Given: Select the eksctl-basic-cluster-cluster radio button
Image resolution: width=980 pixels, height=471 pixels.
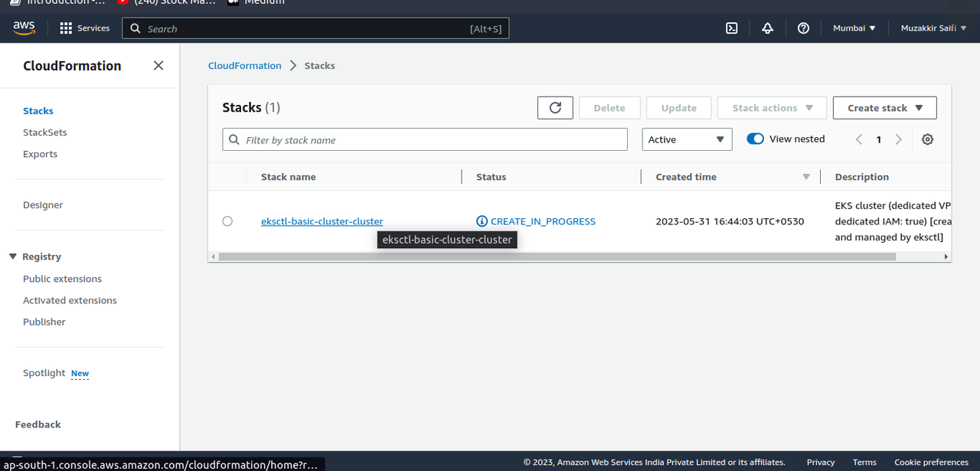Looking at the screenshot, I should 227,221.
